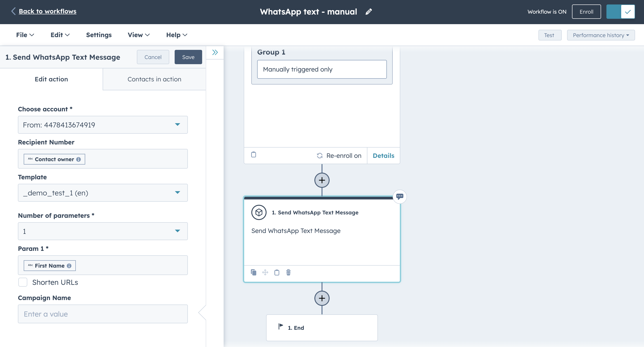Switch to the Contacts in action tab
644x347 pixels.
[154, 79]
